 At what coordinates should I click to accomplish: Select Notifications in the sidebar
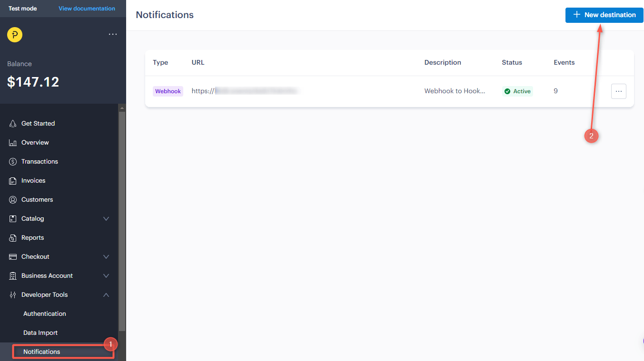coord(42,352)
